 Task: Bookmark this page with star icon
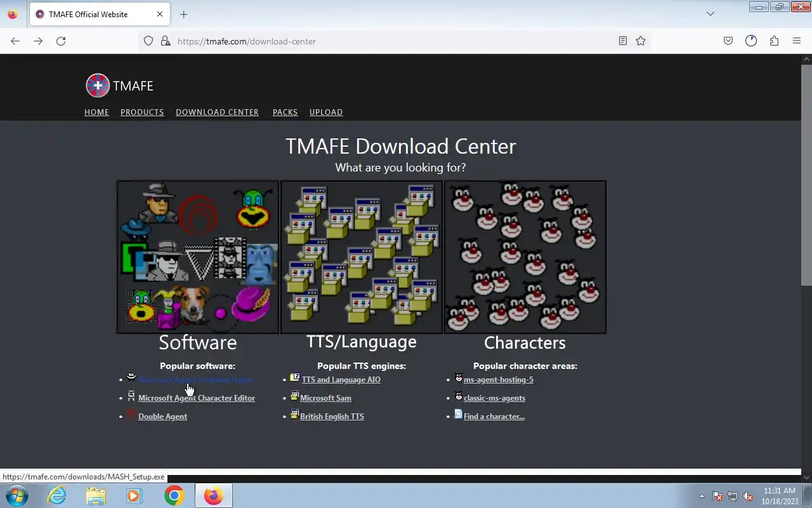coord(641,41)
